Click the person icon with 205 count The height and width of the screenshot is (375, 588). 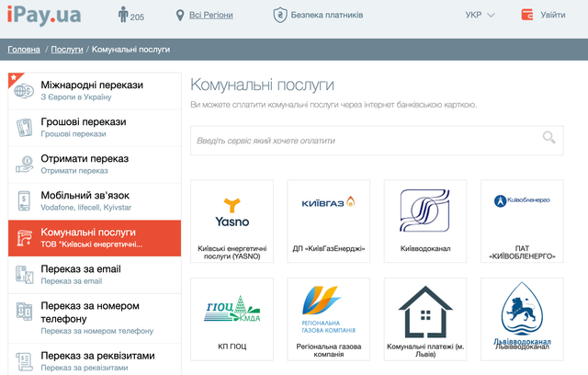click(x=124, y=16)
